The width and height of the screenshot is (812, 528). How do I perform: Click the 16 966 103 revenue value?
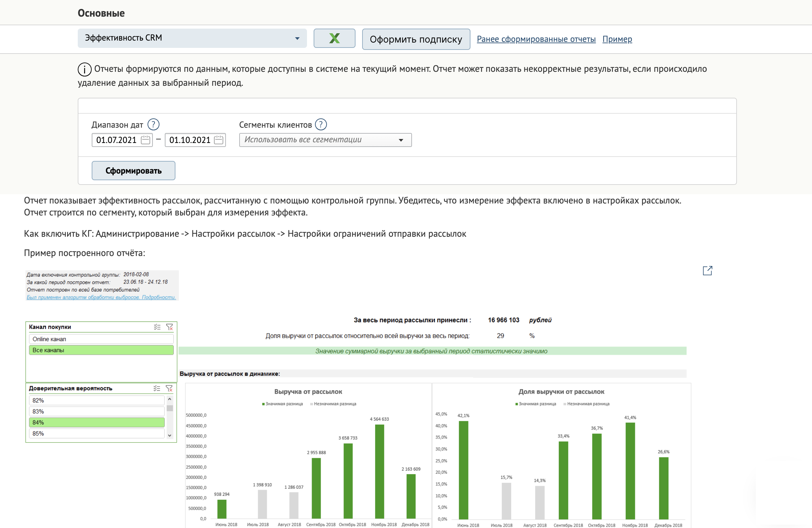pos(503,320)
